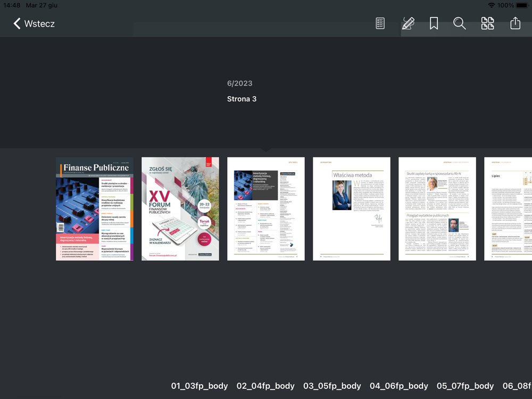Select the table of contents page thumbnail
532x399 pixels.
pyautogui.click(x=266, y=209)
